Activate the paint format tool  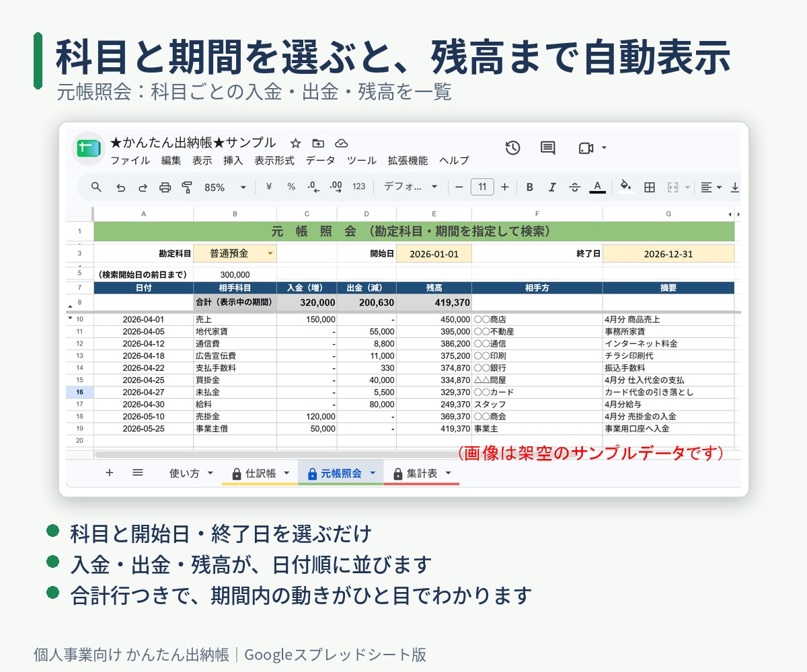point(187,187)
